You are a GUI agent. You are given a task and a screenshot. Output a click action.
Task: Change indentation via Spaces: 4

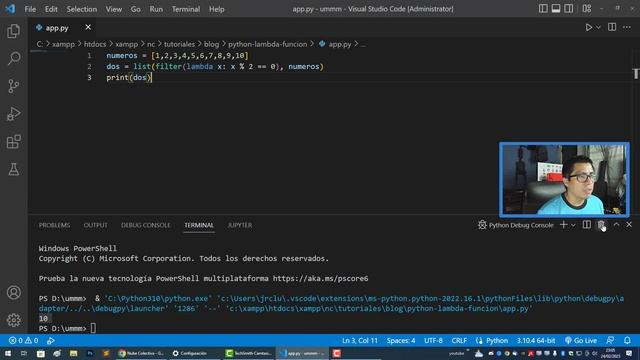(x=401, y=340)
